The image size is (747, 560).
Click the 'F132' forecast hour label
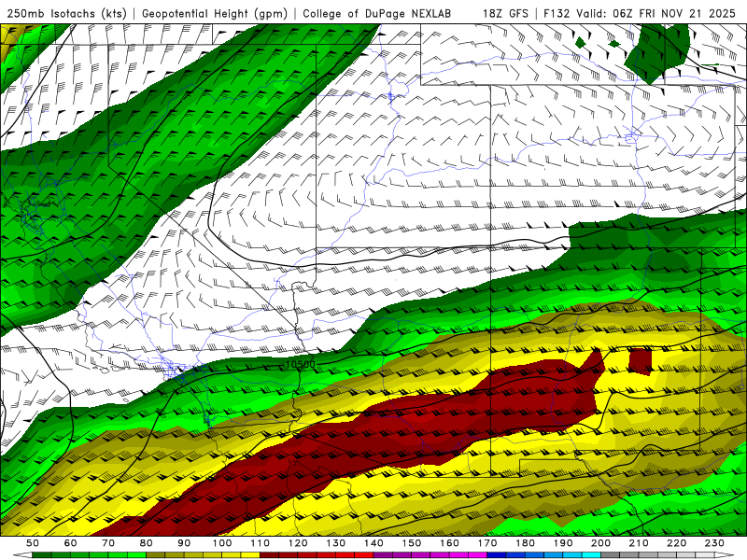coord(557,14)
